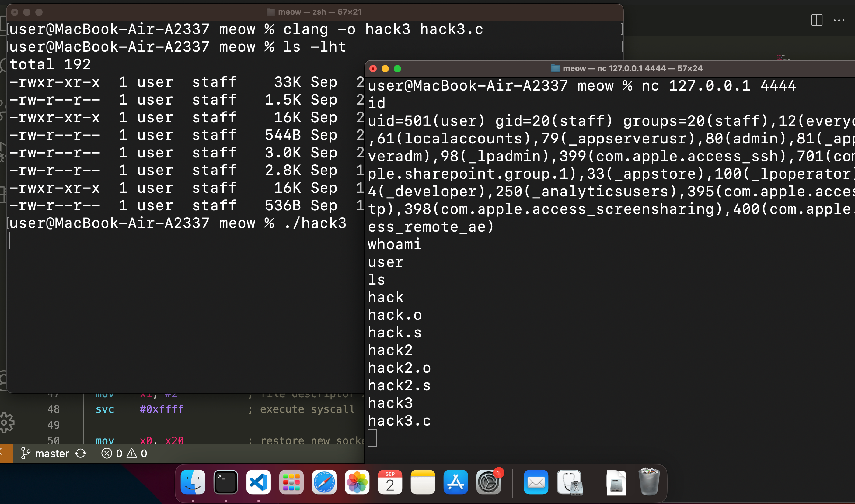Click the 'total 192' line
This screenshot has height=504, width=855.
(50, 64)
